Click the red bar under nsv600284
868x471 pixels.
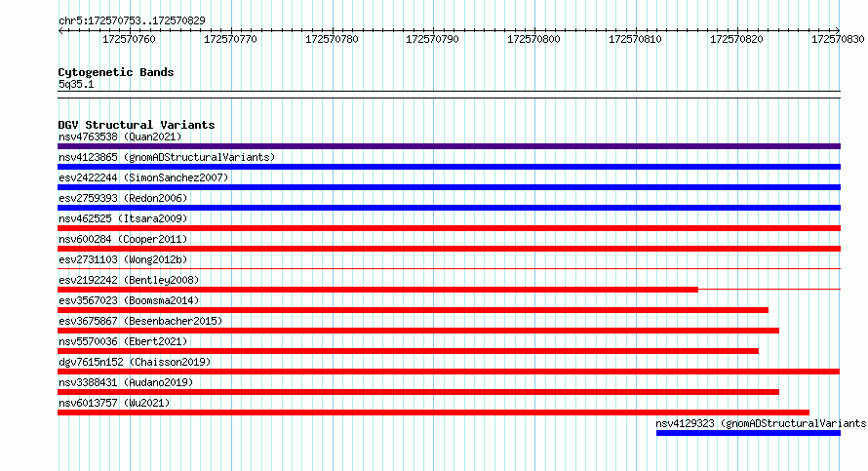tap(449, 249)
